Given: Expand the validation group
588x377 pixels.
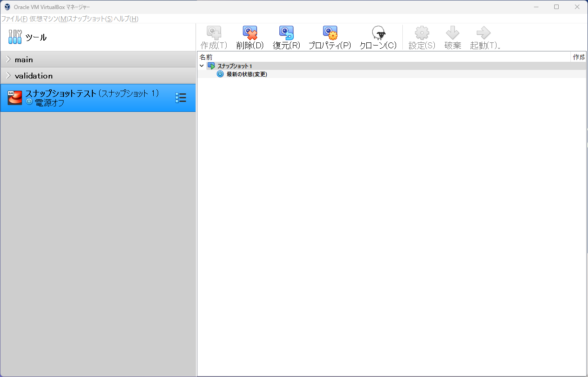Looking at the screenshot, I should pyautogui.click(x=9, y=76).
